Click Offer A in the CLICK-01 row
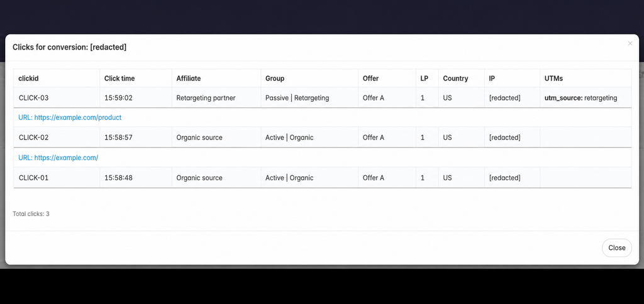This screenshot has height=304, width=644. 374,178
